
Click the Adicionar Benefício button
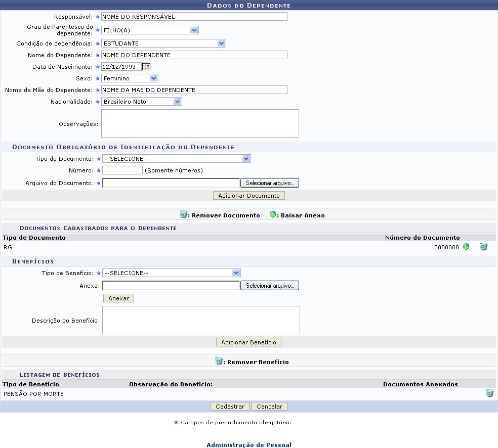248,342
